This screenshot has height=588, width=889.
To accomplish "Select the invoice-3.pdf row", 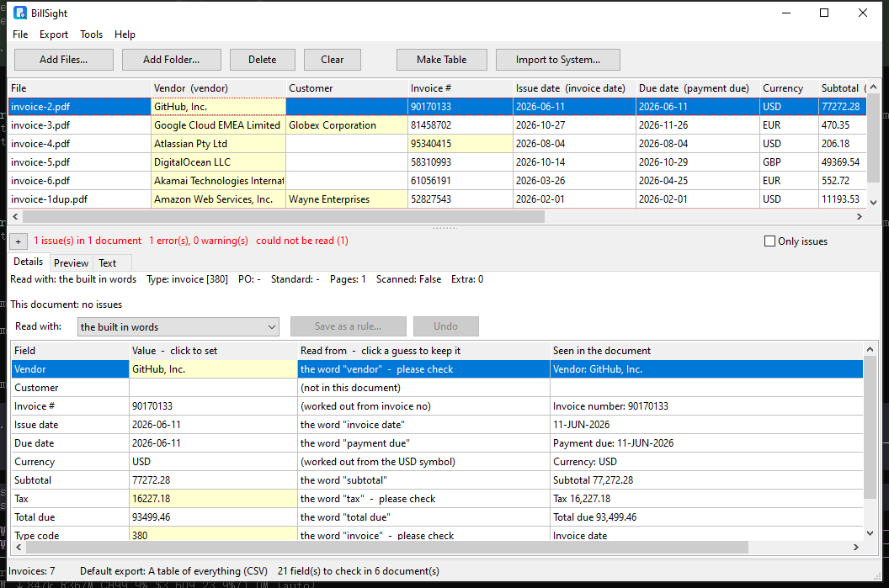I will [x=437, y=125].
